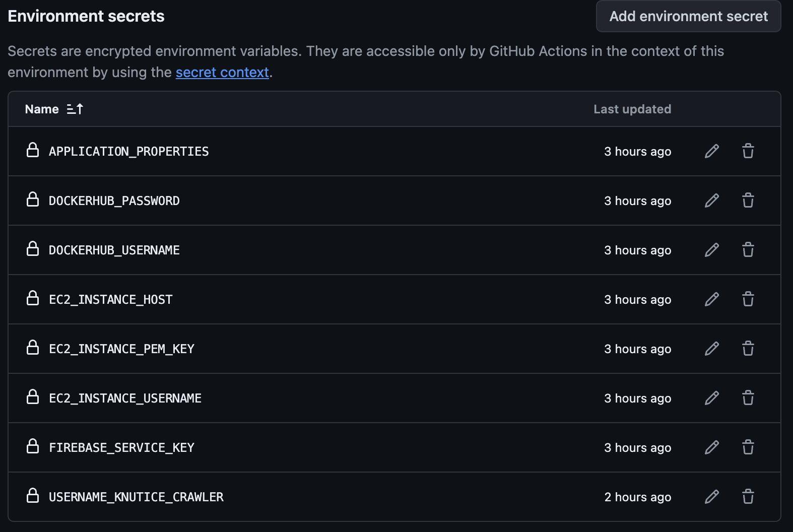
Task: Edit the DOCKERHUB_PASSWORD secret
Action: (712, 201)
